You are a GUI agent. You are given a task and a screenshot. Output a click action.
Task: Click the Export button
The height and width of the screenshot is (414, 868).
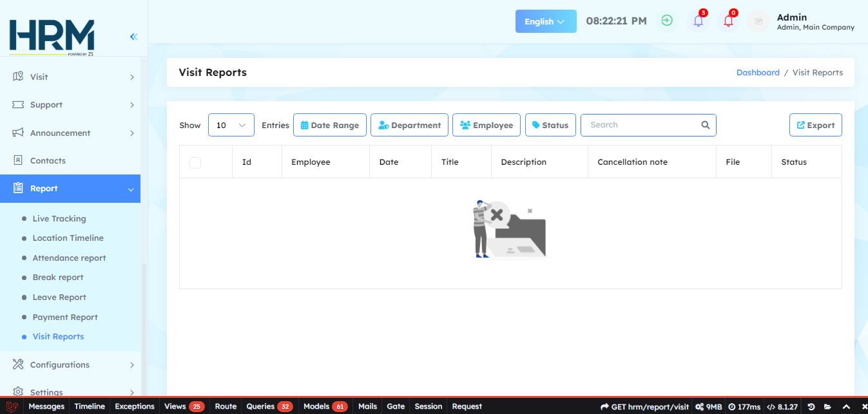(815, 126)
